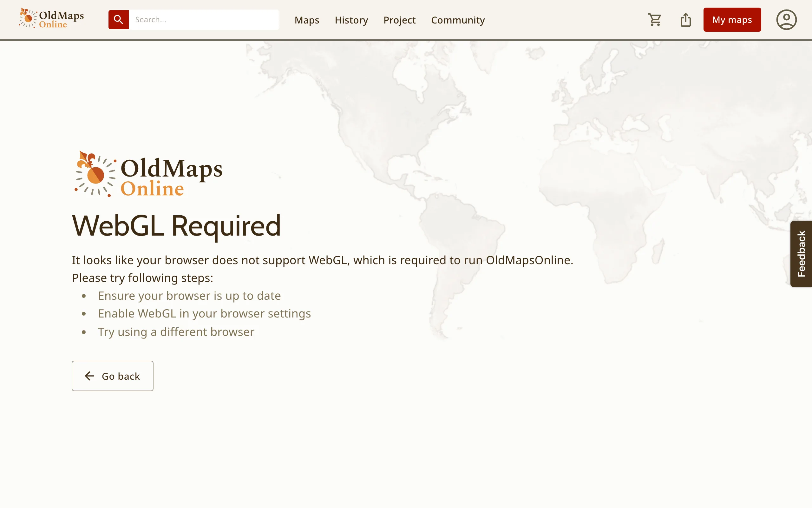Open the Project menu
This screenshot has height=508, width=812.
[x=399, y=20]
